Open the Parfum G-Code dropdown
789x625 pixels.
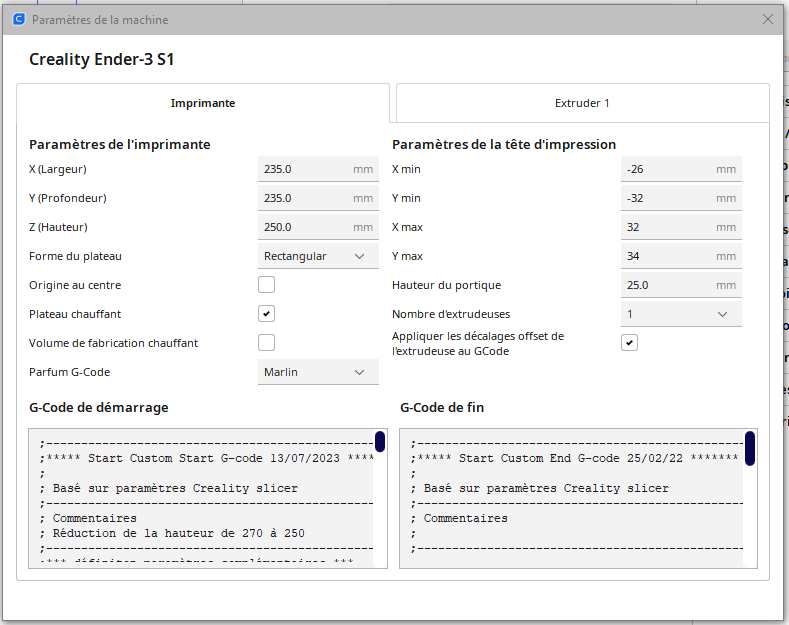point(318,372)
